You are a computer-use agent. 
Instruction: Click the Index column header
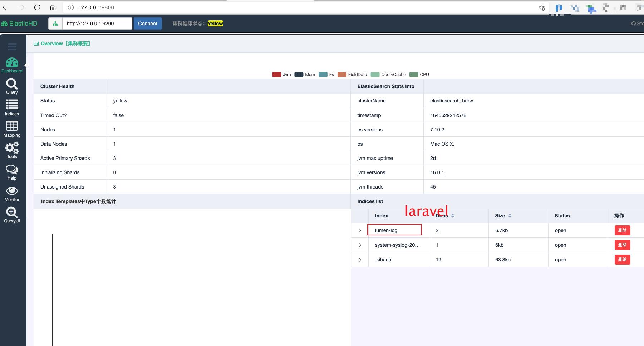click(382, 216)
